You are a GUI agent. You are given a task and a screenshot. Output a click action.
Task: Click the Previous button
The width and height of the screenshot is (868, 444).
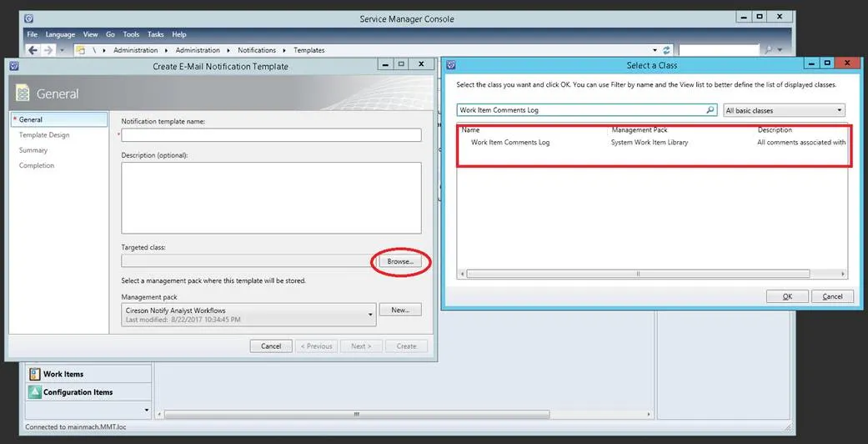316,346
